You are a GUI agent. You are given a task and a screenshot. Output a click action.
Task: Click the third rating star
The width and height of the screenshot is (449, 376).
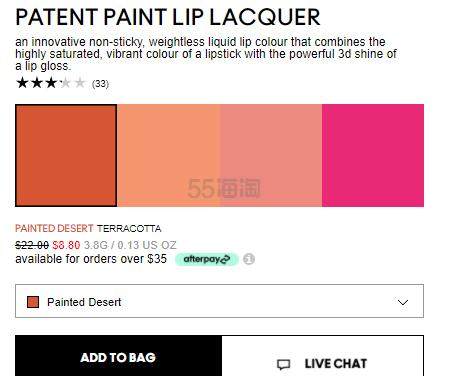(x=51, y=83)
